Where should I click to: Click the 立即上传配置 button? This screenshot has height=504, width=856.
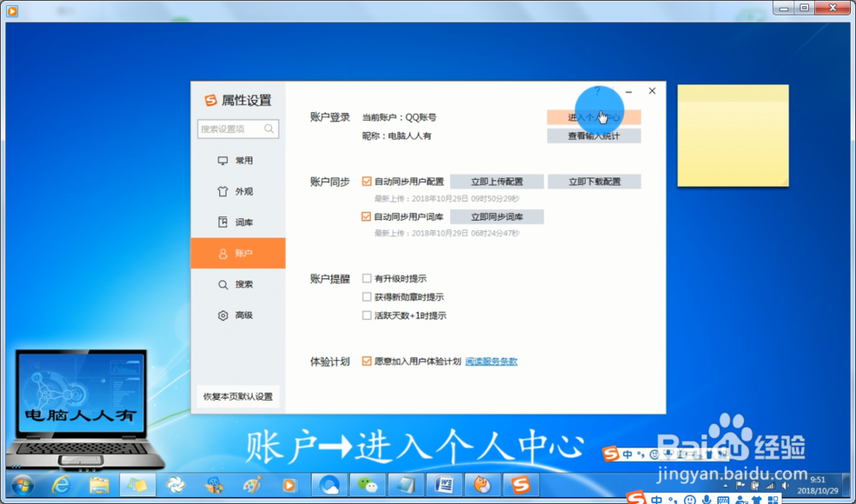[496, 181]
